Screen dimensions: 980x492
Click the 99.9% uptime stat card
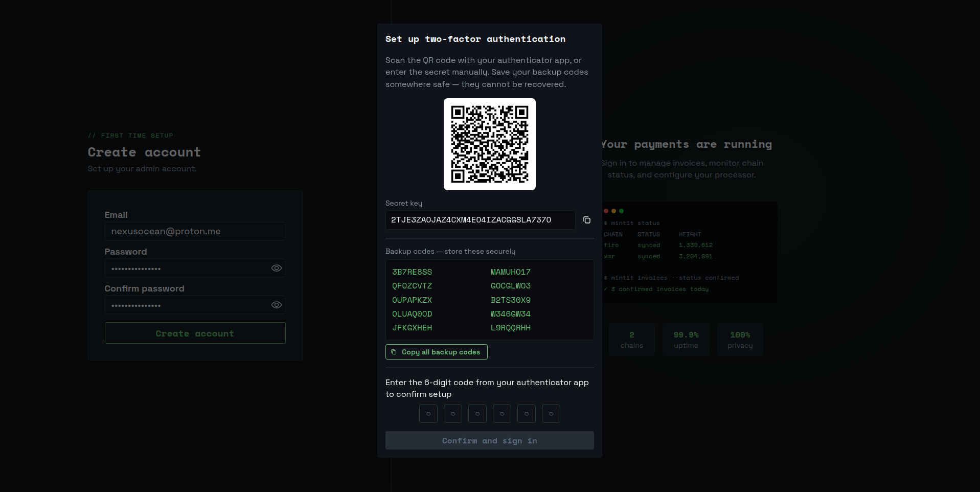point(686,340)
